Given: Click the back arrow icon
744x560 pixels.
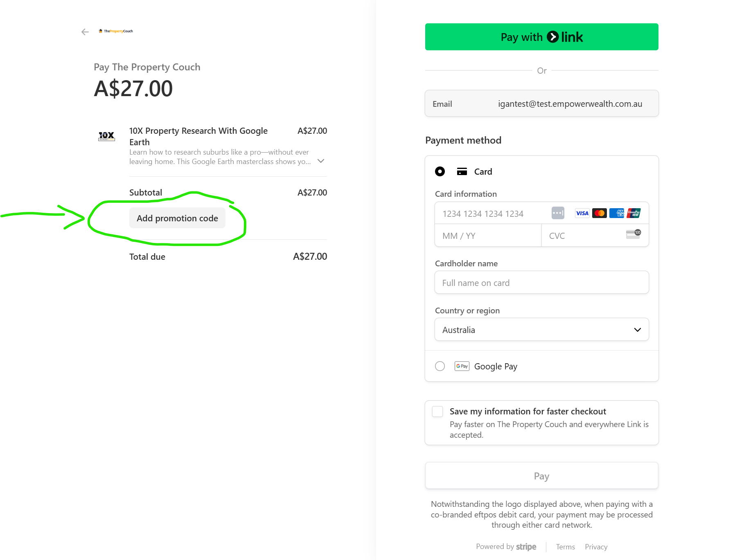Looking at the screenshot, I should [x=85, y=32].
